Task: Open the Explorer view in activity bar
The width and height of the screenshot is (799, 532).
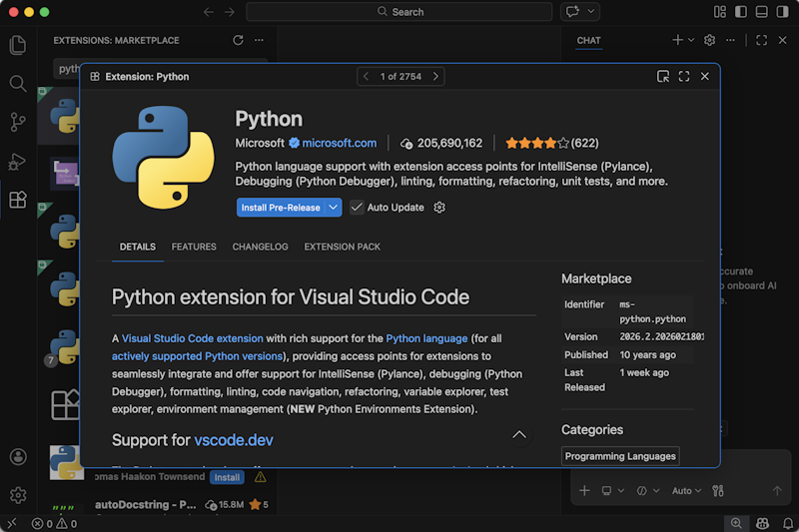Action: (18, 45)
